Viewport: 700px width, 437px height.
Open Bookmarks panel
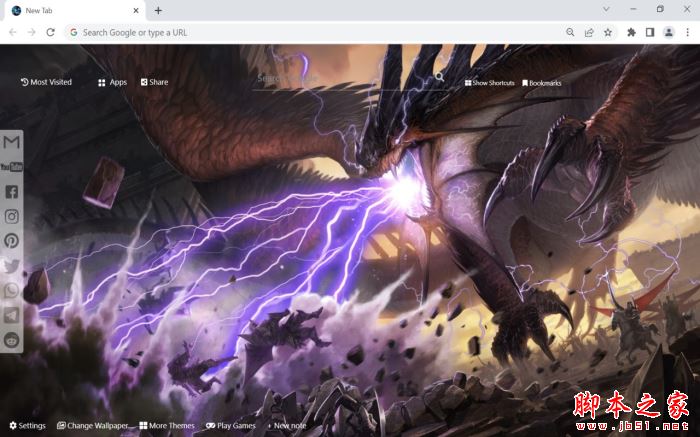pyautogui.click(x=542, y=83)
